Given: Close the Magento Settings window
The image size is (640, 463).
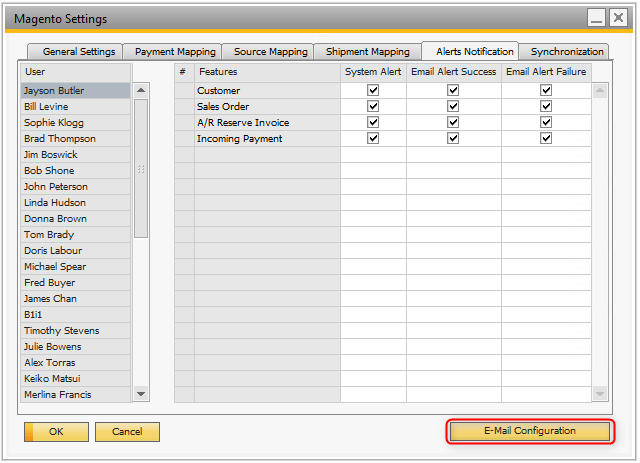Looking at the screenshot, I should [x=620, y=18].
